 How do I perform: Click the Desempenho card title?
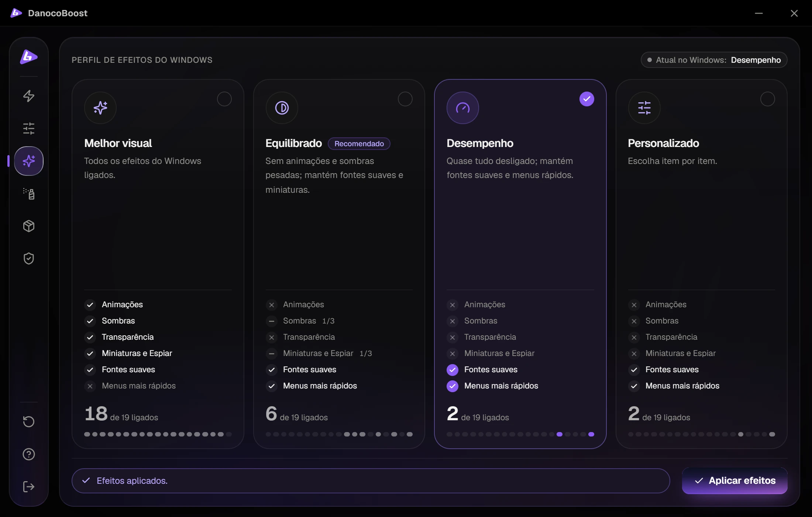pyautogui.click(x=480, y=143)
